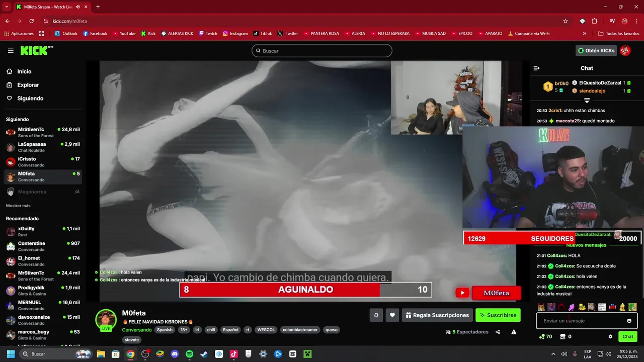
Task: Click the report warning icon
Action: pos(514,332)
